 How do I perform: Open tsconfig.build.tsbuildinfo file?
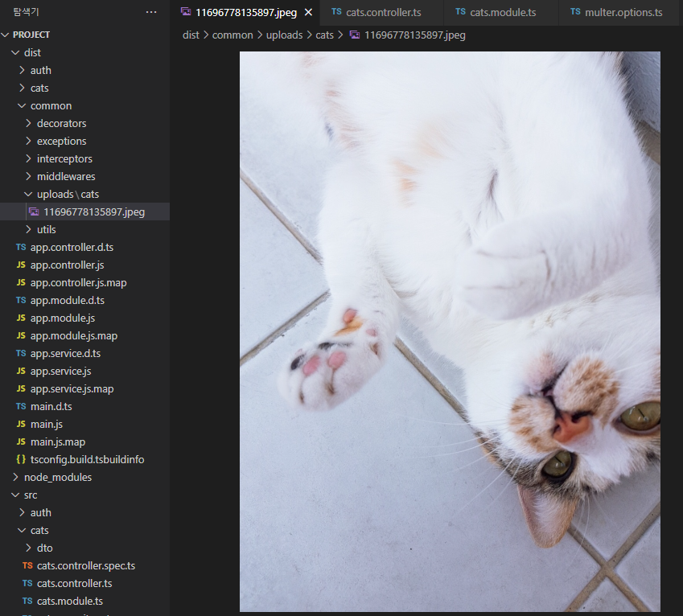85,459
